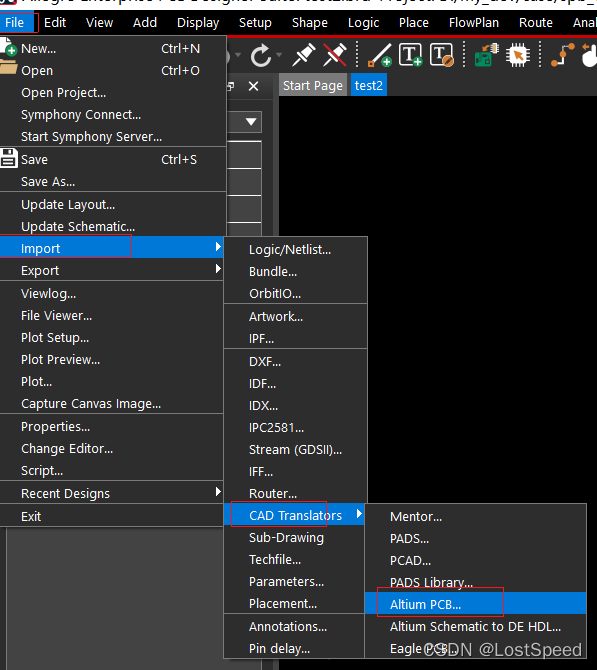Choose Open Project... menu entry
This screenshot has height=670, width=597.
tap(113, 93)
